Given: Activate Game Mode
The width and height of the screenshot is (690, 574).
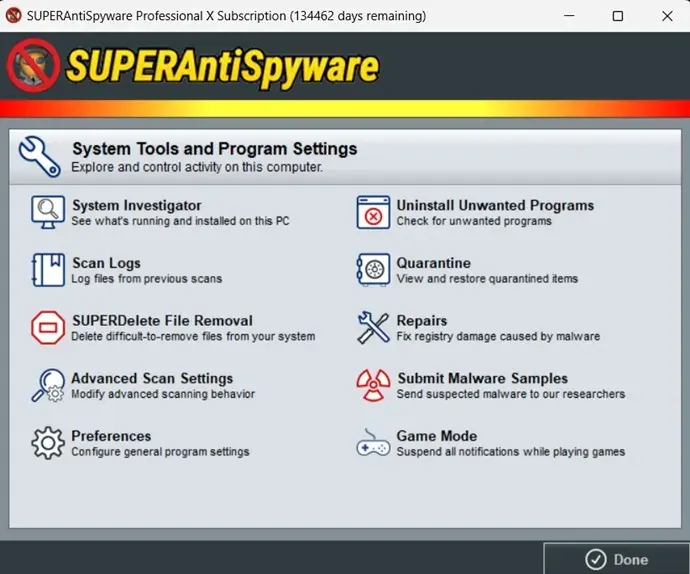Looking at the screenshot, I should click(x=437, y=436).
